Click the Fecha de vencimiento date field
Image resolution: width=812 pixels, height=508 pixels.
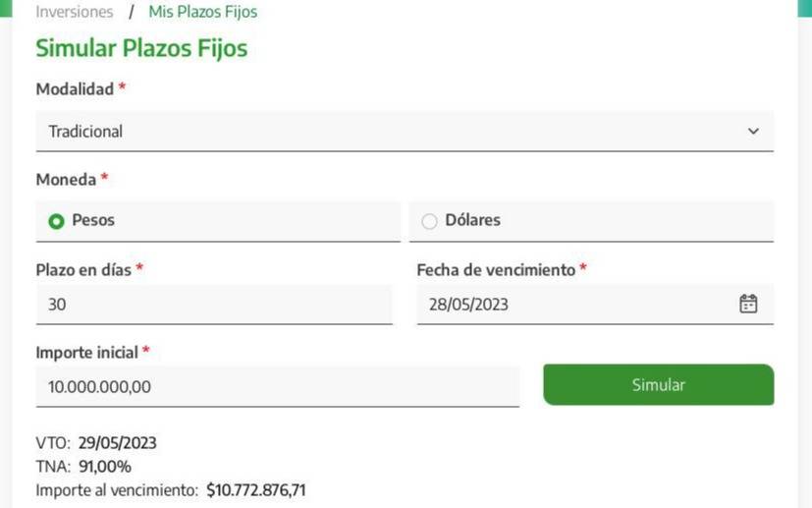pyautogui.click(x=579, y=305)
